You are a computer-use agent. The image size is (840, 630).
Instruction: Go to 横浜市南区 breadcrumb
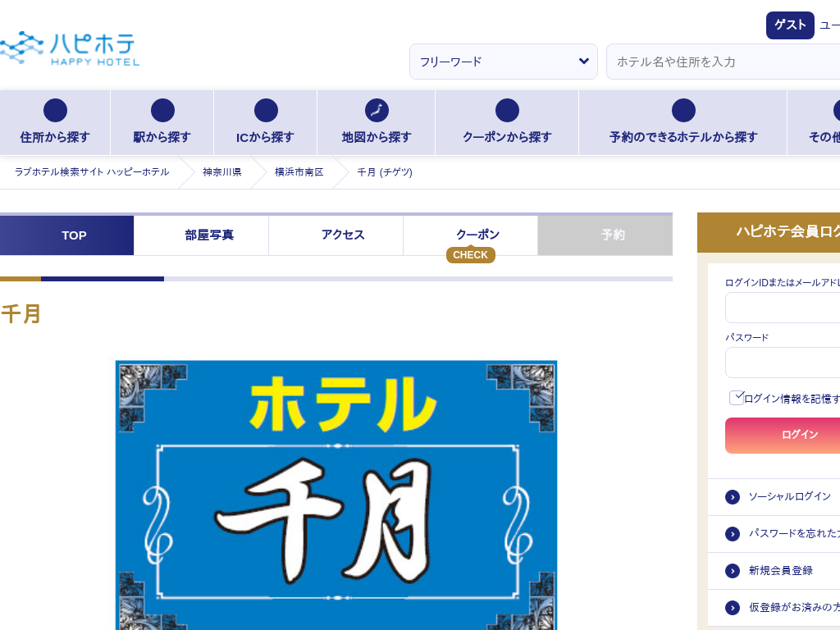tap(299, 172)
